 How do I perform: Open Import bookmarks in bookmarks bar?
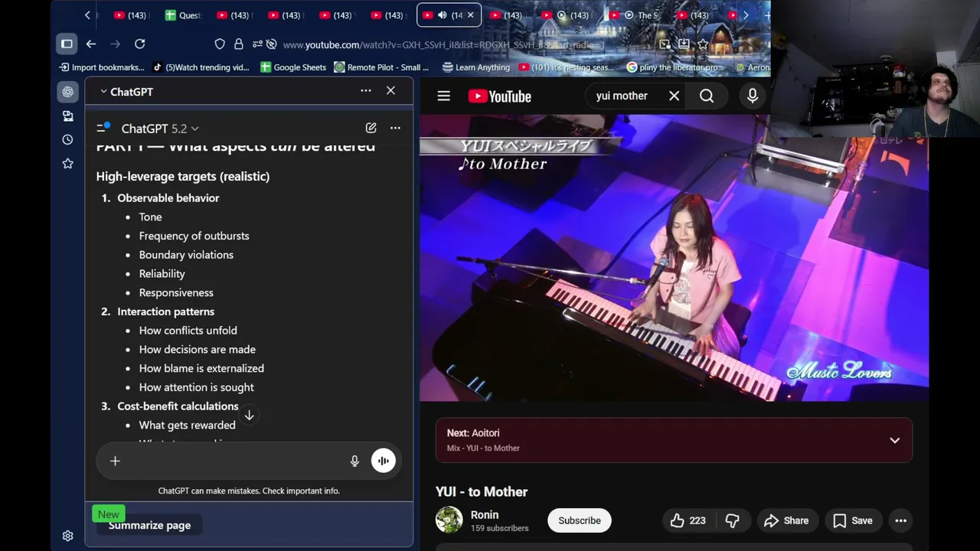(x=101, y=67)
